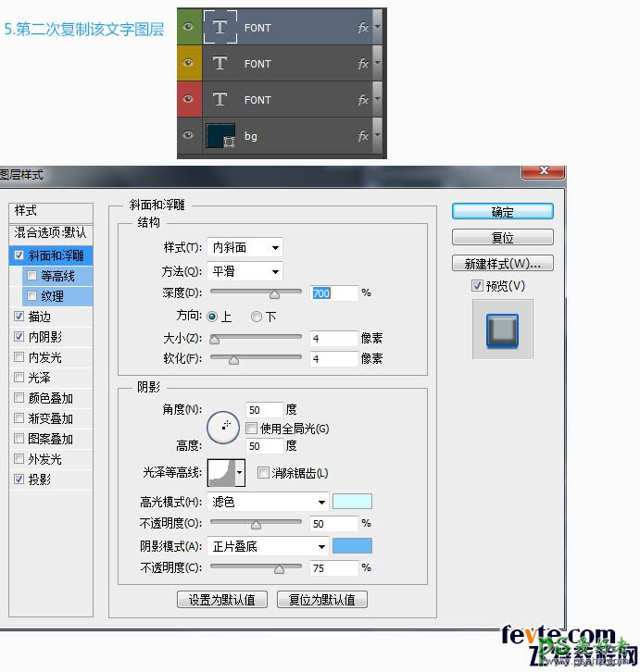Click the style preview thumbnail
640x672 pixels.
point(502,329)
